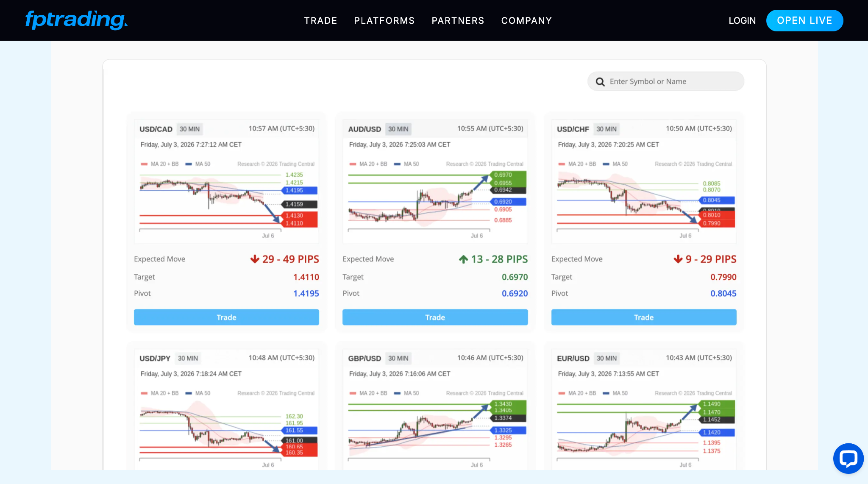Viewport: 868px width, 484px height.
Task: Click the fptrading logo
Action: point(76,20)
